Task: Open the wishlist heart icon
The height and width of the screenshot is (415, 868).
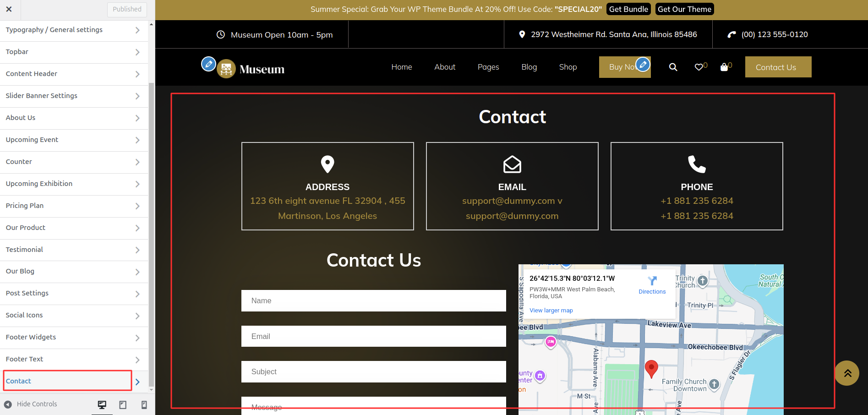Action: 699,67
